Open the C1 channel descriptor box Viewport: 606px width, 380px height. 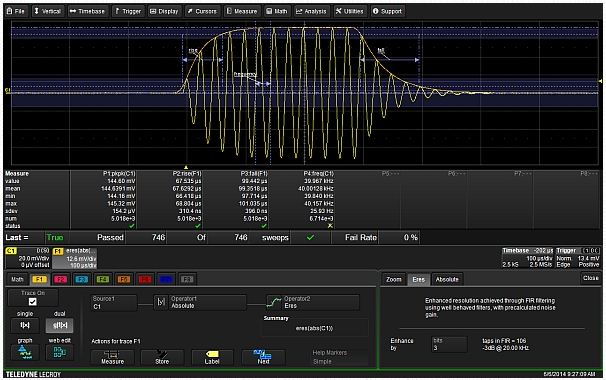(x=28, y=258)
